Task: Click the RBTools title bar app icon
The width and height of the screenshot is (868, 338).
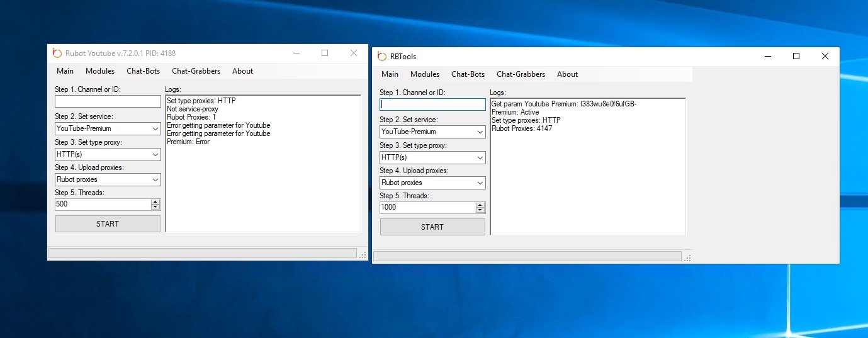Action: [381, 57]
